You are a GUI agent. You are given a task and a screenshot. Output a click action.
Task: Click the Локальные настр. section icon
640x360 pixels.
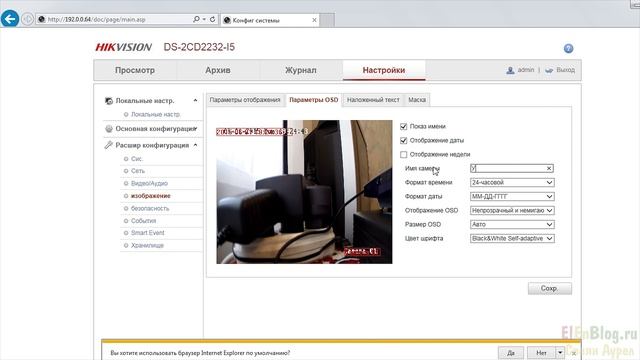pos(109,100)
